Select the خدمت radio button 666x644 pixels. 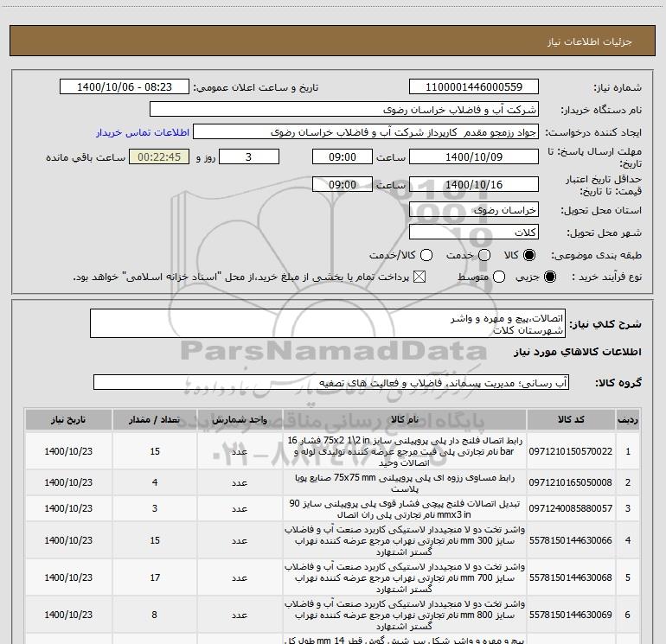pyautogui.click(x=484, y=255)
